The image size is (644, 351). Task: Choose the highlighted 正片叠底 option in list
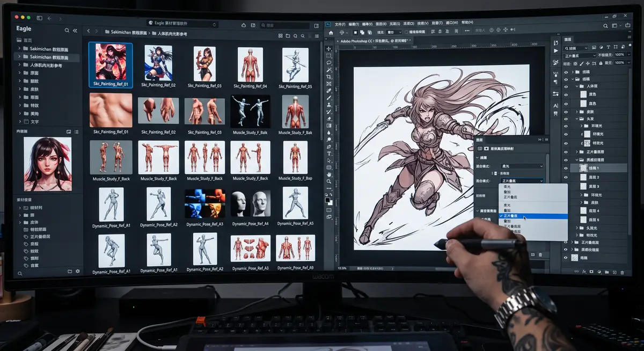[533, 216]
